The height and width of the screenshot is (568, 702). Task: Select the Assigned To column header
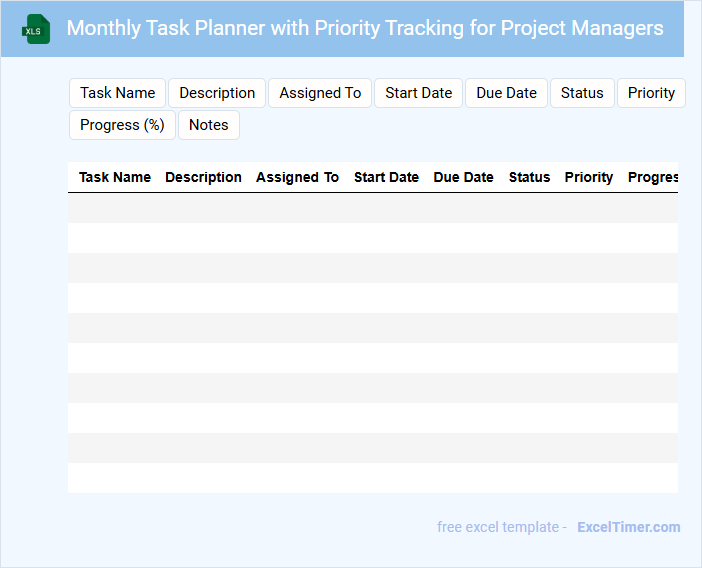click(x=297, y=177)
